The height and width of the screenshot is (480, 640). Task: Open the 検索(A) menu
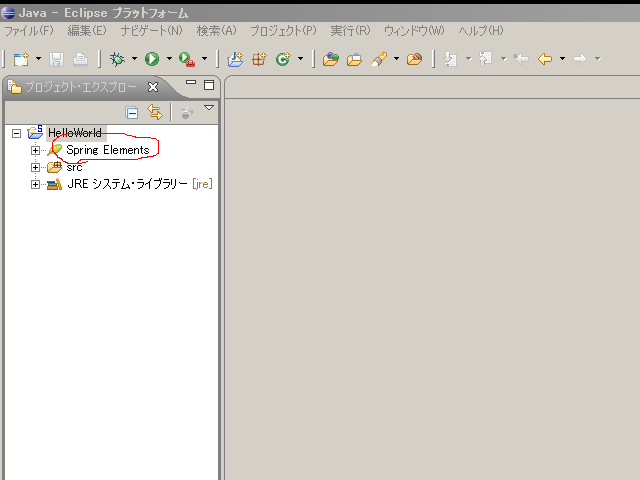[x=216, y=31]
